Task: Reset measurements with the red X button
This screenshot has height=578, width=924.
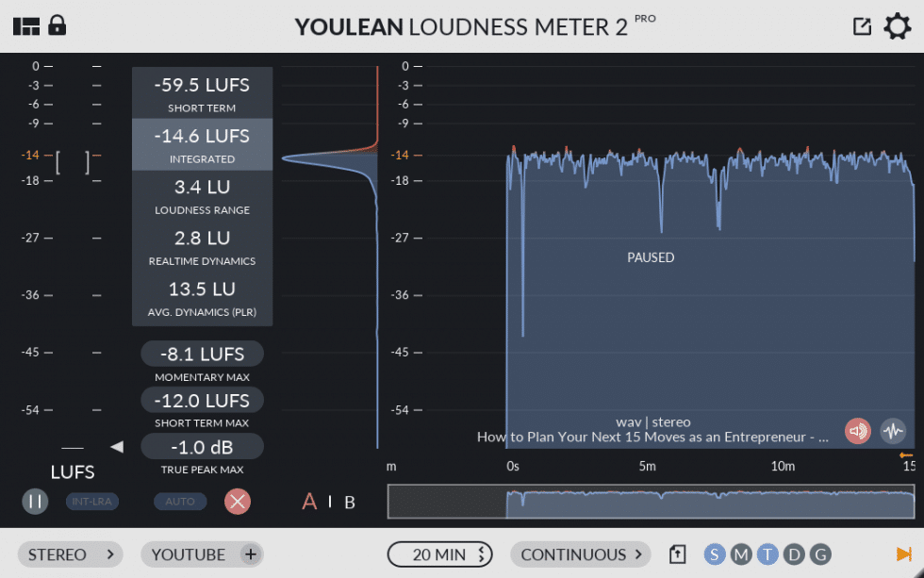Action: click(238, 502)
